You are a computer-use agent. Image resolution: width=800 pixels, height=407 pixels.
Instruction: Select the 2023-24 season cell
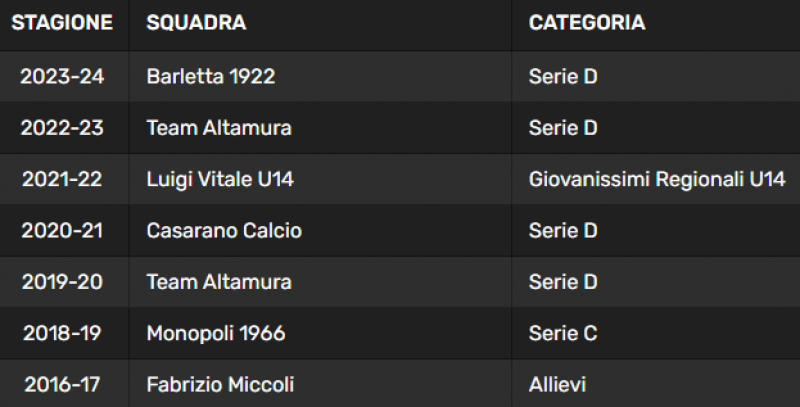pyautogui.click(x=62, y=77)
